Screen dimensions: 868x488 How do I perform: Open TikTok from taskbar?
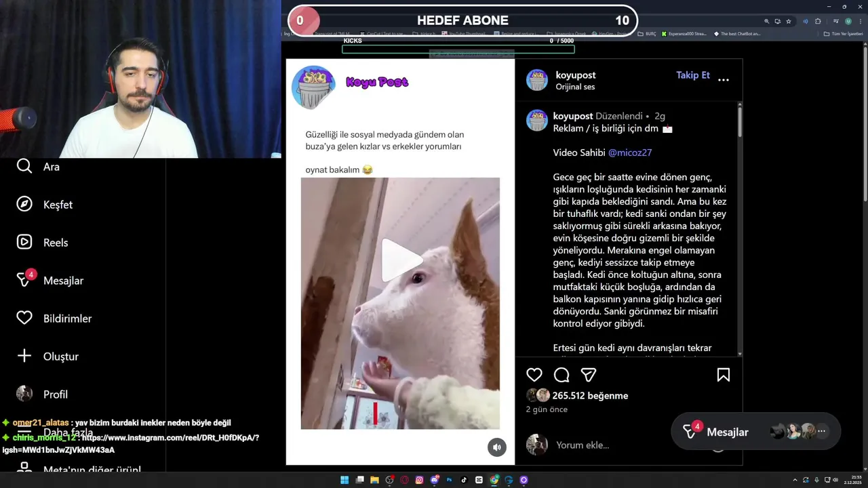464,480
